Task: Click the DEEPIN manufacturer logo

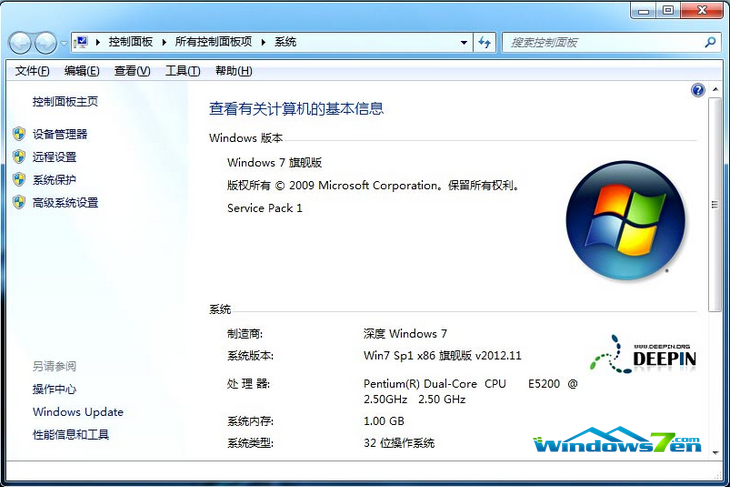Action: click(x=643, y=355)
